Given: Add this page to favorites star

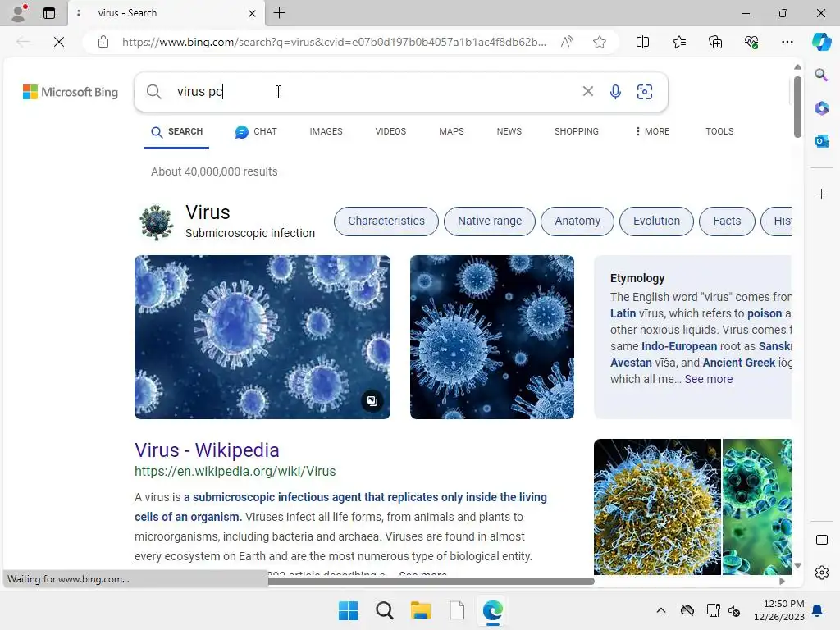Looking at the screenshot, I should [x=600, y=42].
